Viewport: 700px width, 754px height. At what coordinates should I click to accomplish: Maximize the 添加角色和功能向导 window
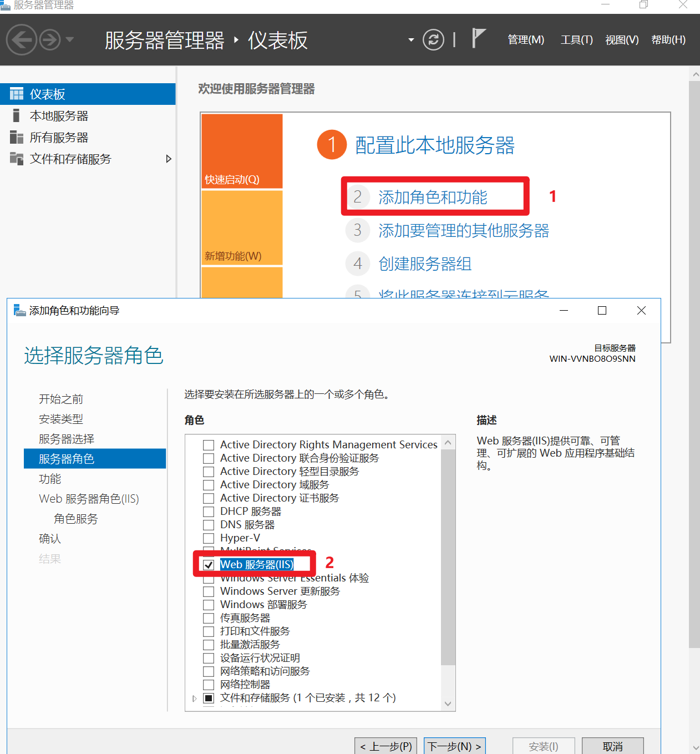[602, 311]
